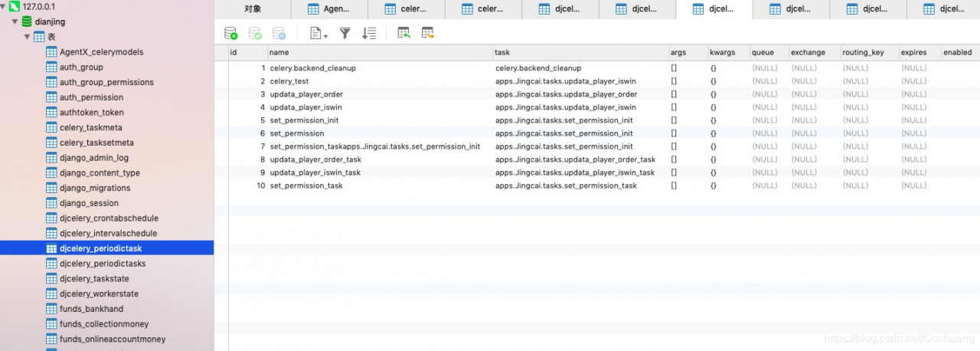This screenshot has height=351, width=980.
Task: Select task cell apps.Jingcai.tasks.updata_player_order_task
Action: (x=581, y=159)
